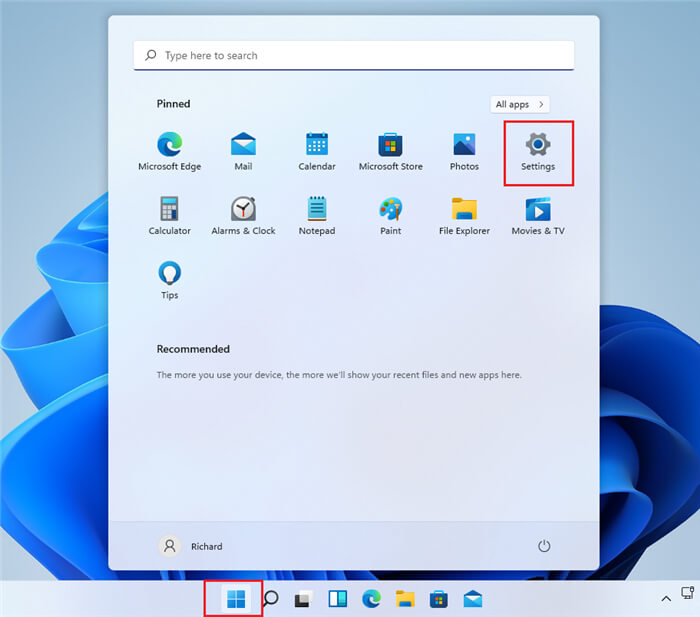This screenshot has width=700, height=617.
Task: Open the Settings gear app
Action: 538,152
